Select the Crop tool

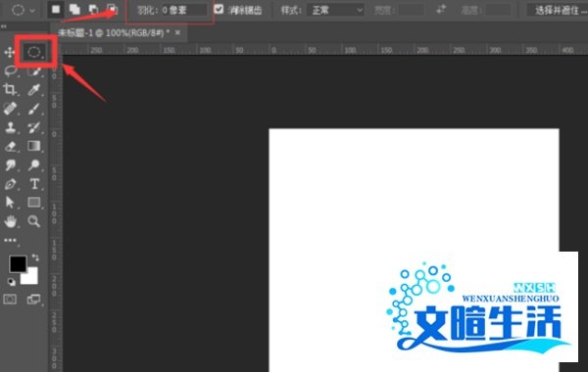[x=10, y=89]
